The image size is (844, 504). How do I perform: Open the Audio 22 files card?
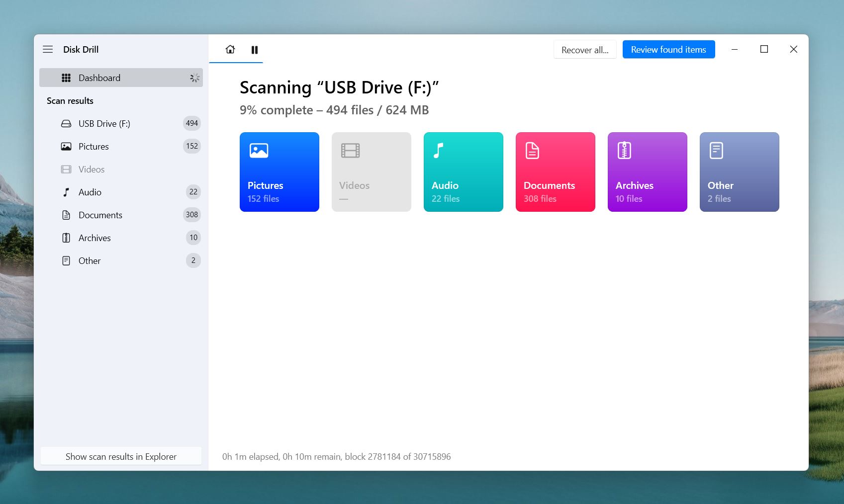(464, 172)
